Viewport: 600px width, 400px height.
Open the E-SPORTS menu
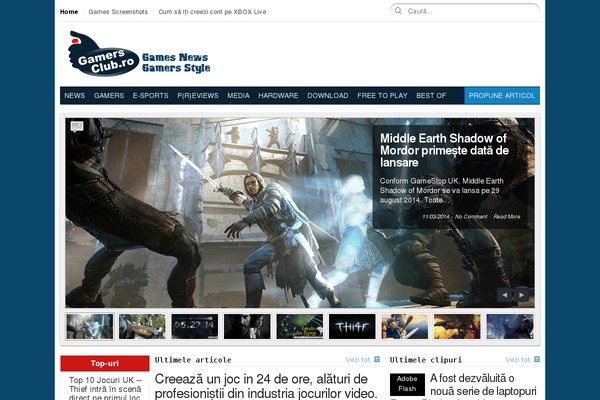click(x=150, y=96)
